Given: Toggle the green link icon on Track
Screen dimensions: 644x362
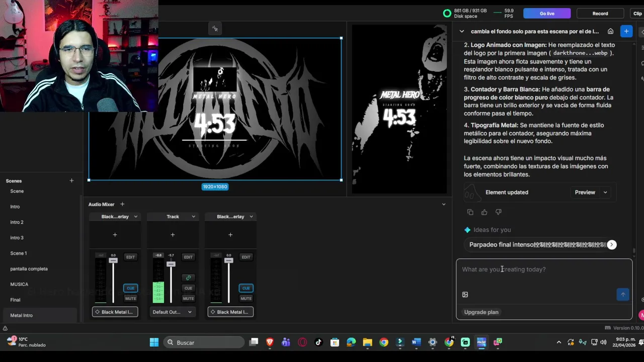Looking at the screenshot, I should (x=188, y=278).
